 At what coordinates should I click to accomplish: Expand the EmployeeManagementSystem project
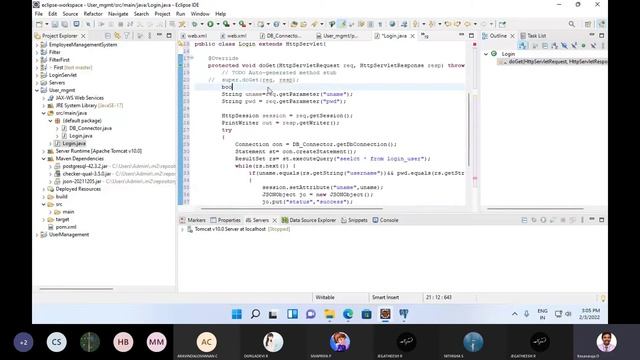point(37,45)
